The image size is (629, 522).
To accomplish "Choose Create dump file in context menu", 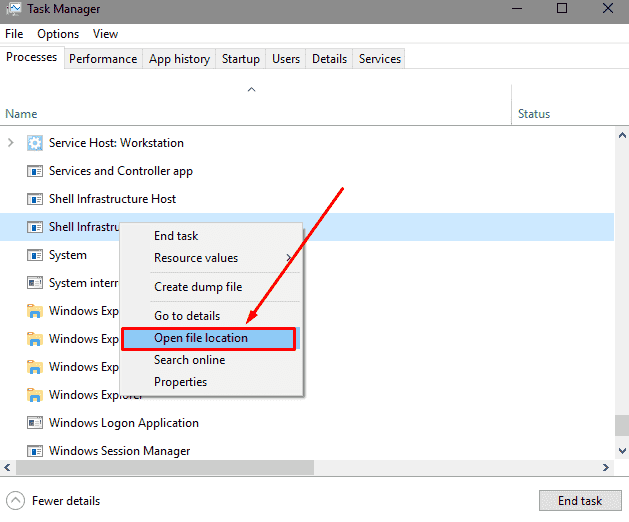I will 198,287.
